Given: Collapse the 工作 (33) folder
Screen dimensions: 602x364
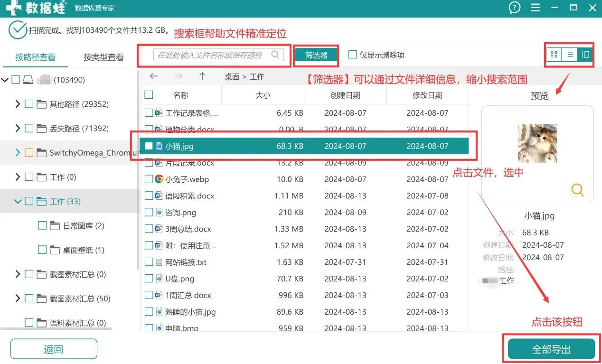Looking at the screenshot, I should 18,201.
